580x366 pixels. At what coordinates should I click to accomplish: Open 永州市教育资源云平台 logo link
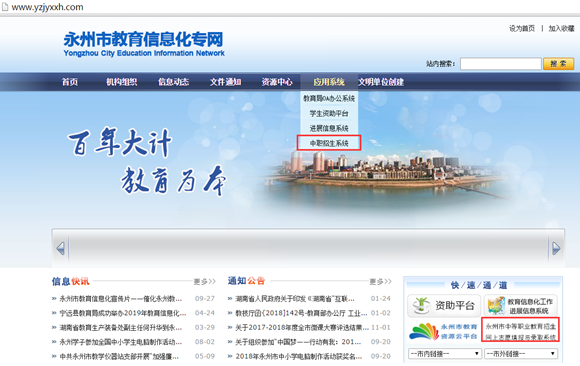[x=443, y=331]
